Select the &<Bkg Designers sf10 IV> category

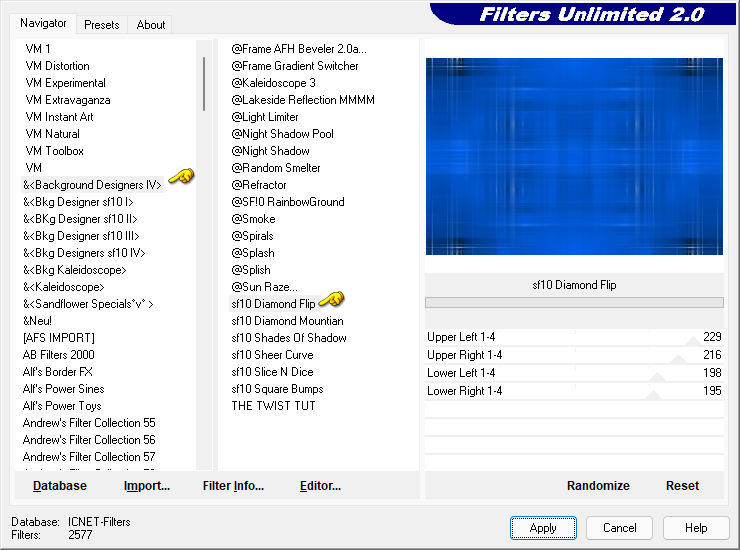[84, 253]
